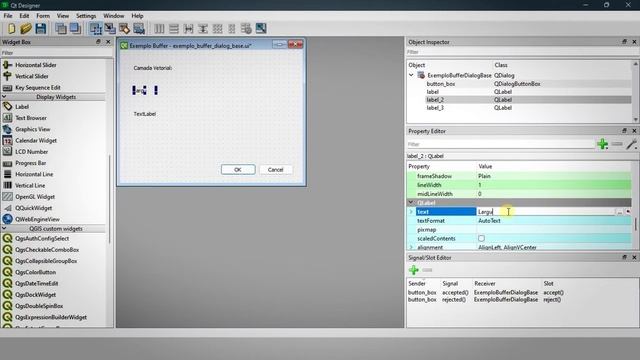Select the Calendar Widget entry
Screen dimensions: 640x360
coord(36,140)
